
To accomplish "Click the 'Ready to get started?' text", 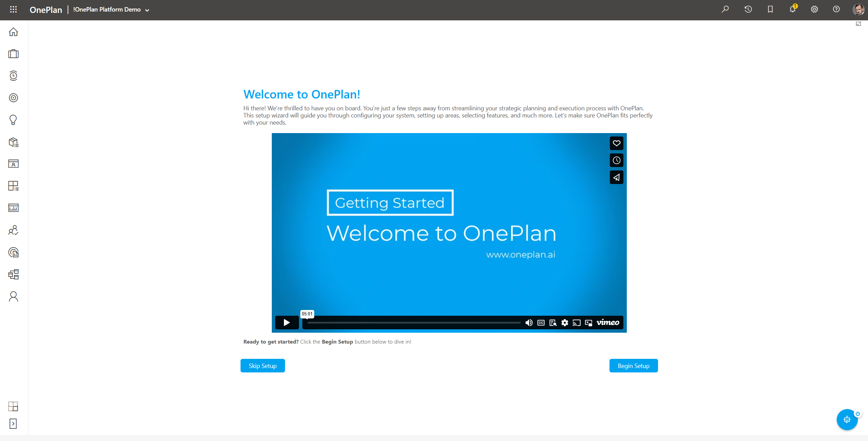I will (271, 342).
